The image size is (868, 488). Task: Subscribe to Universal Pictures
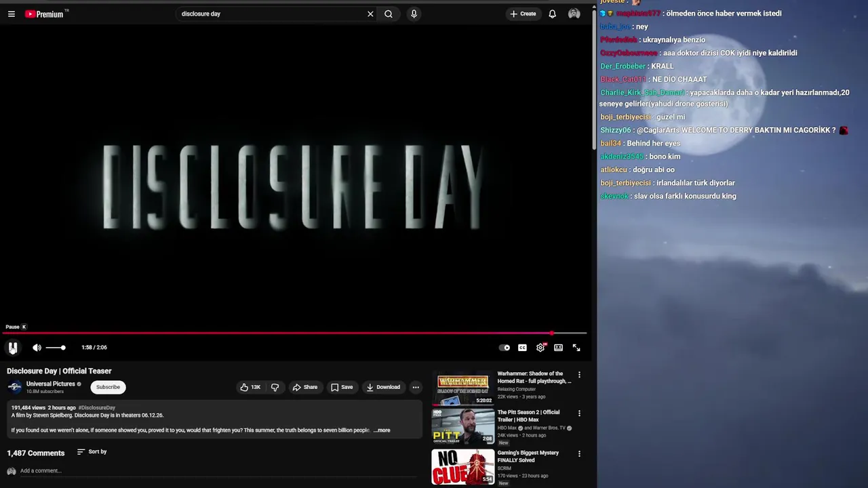(108, 387)
